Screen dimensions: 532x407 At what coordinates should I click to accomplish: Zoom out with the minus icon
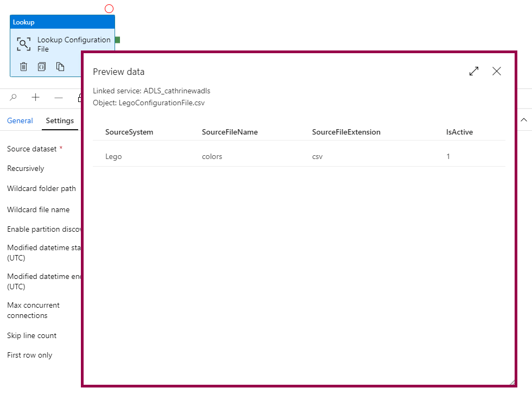(x=59, y=98)
